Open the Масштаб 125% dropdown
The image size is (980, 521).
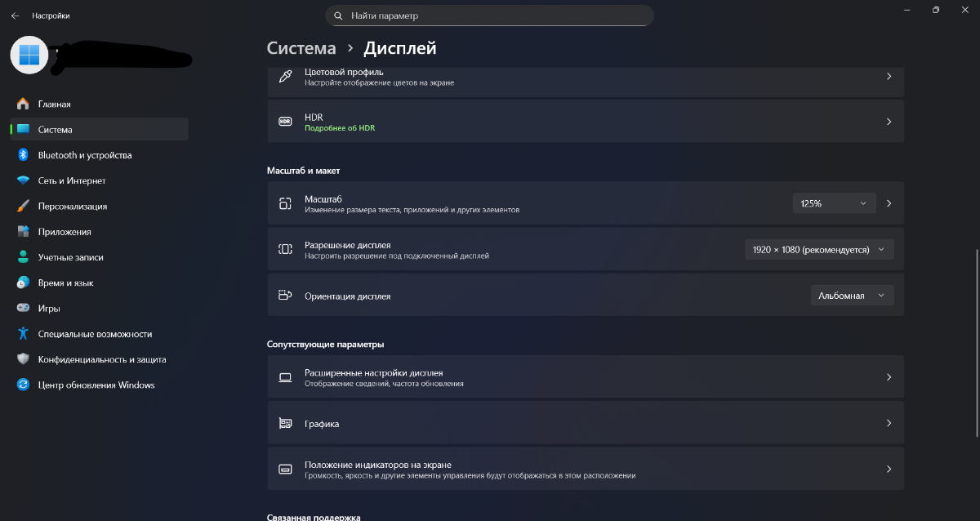834,203
